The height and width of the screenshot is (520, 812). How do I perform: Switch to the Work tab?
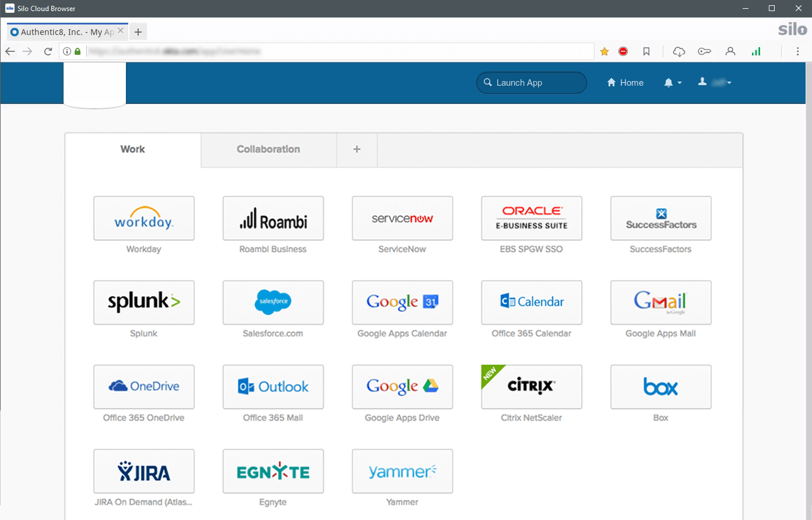tap(133, 149)
